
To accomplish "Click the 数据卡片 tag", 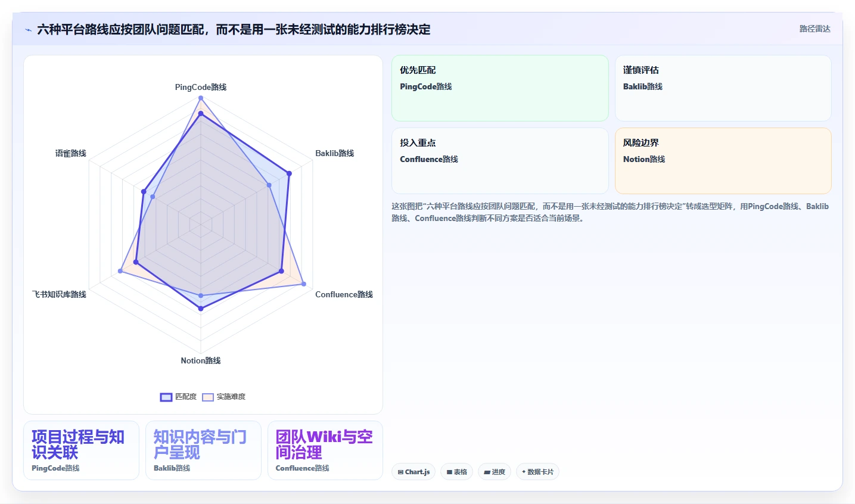I will click(537, 472).
